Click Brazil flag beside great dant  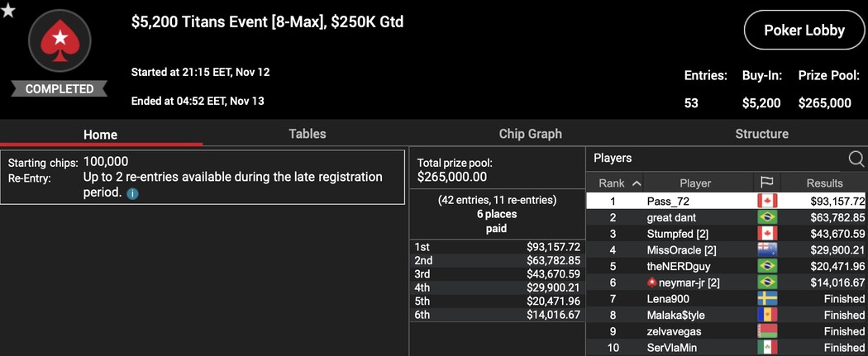(767, 217)
